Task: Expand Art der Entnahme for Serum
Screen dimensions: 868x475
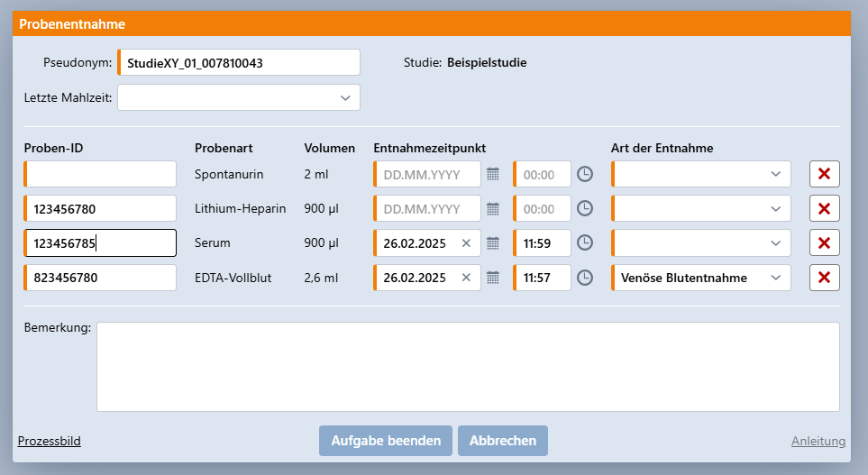Action: coord(776,242)
